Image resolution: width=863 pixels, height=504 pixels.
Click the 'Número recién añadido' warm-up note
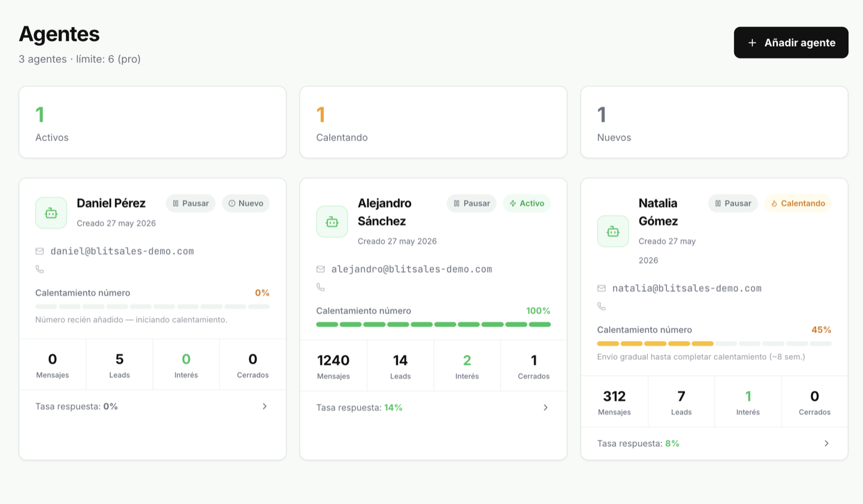pos(131,320)
